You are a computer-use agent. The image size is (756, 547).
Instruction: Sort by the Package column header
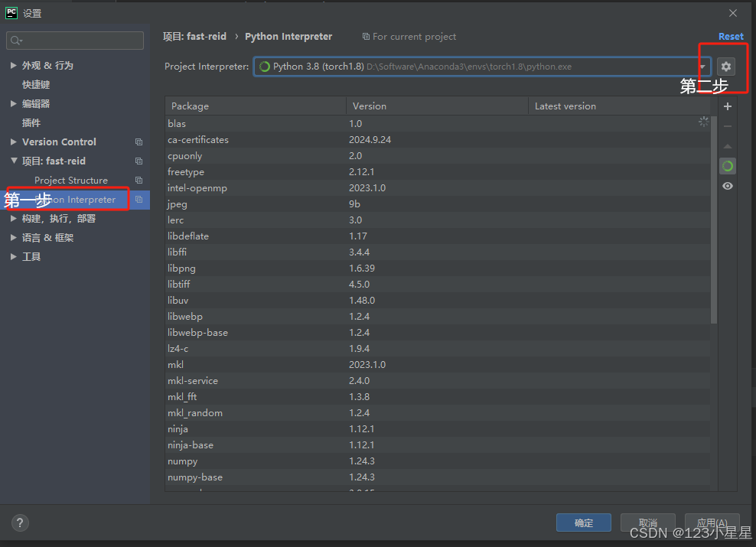coord(256,106)
